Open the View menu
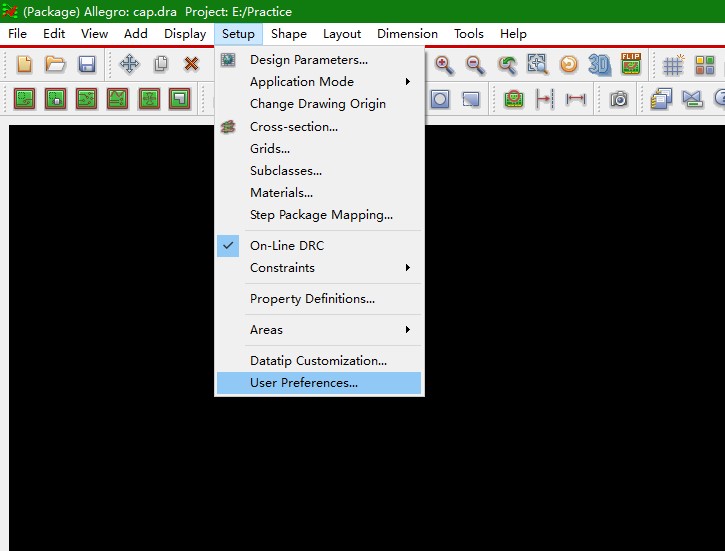This screenshot has width=725, height=551. 94,34
